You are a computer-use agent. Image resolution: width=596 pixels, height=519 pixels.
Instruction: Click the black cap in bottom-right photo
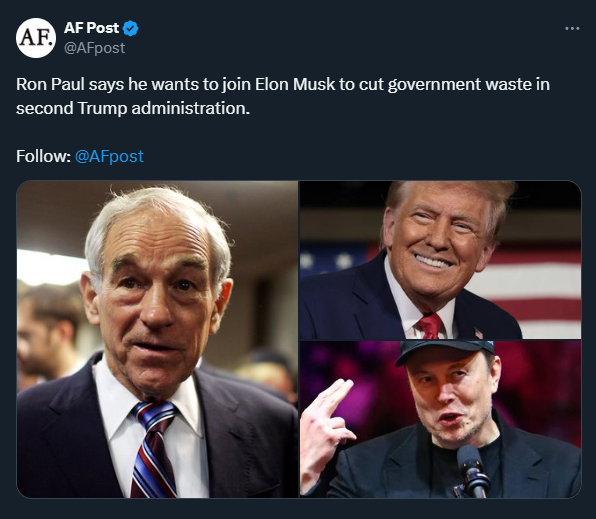445,352
